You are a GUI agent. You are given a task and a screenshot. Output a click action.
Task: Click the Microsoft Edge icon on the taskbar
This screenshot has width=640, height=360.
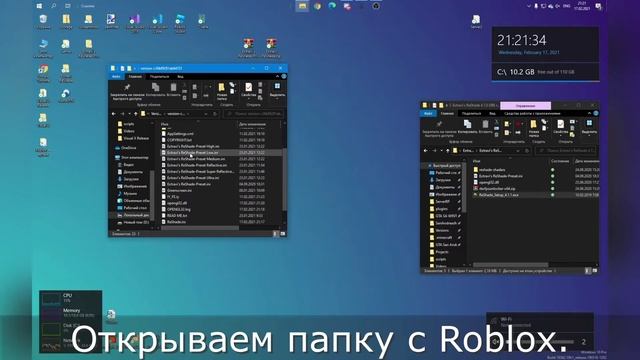[x=332, y=6]
